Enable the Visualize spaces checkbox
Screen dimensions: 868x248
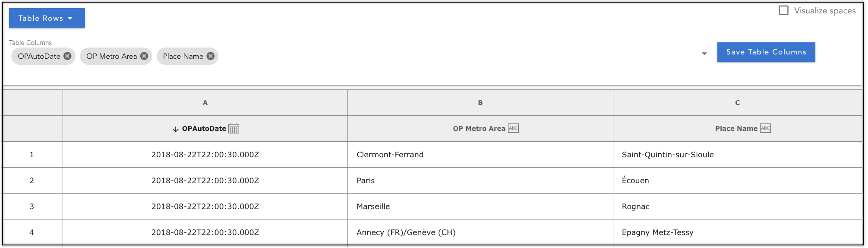click(x=783, y=10)
